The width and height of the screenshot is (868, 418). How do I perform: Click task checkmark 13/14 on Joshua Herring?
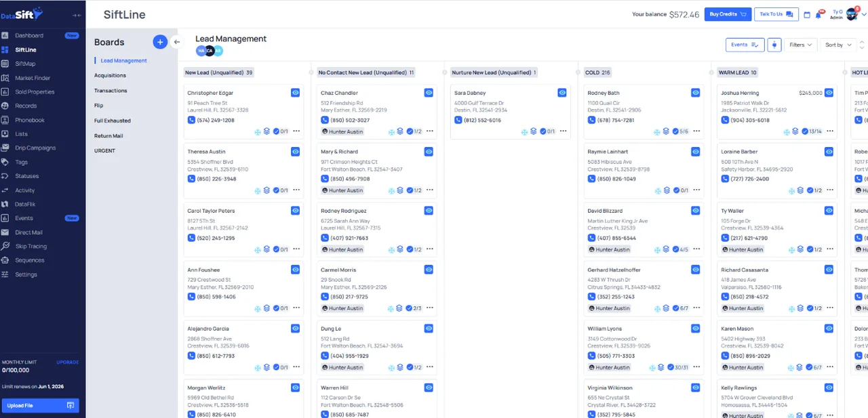(x=811, y=131)
